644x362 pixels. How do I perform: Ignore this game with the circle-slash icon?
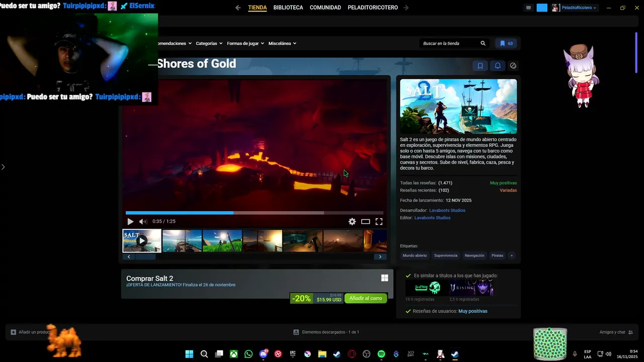point(513,66)
